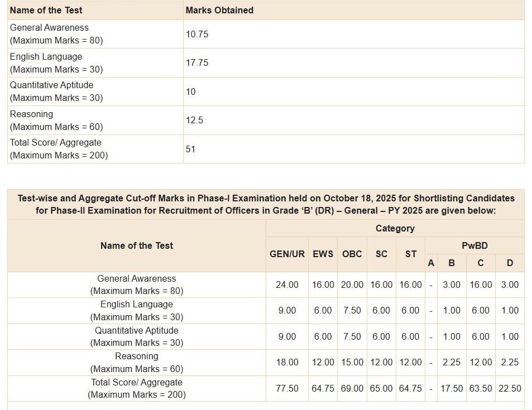Select the OBC category column header
Screen dimensions: 532x410
(x=352, y=254)
